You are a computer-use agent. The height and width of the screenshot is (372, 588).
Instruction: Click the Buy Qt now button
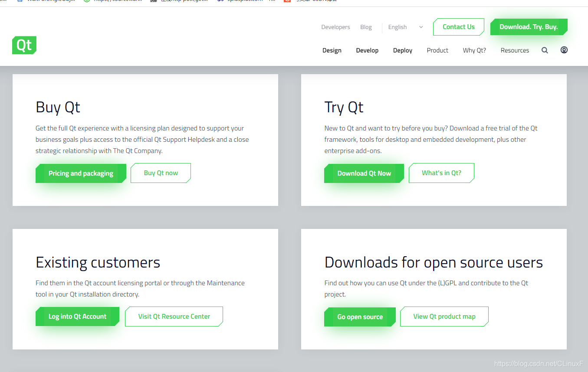point(161,173)
